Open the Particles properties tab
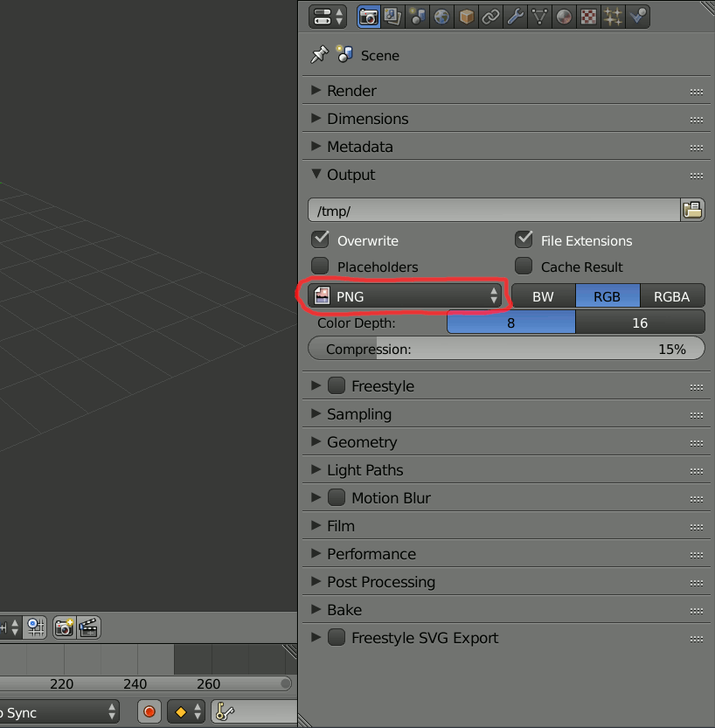The width and height of the screenshot is (715, 728). point(613,17)
